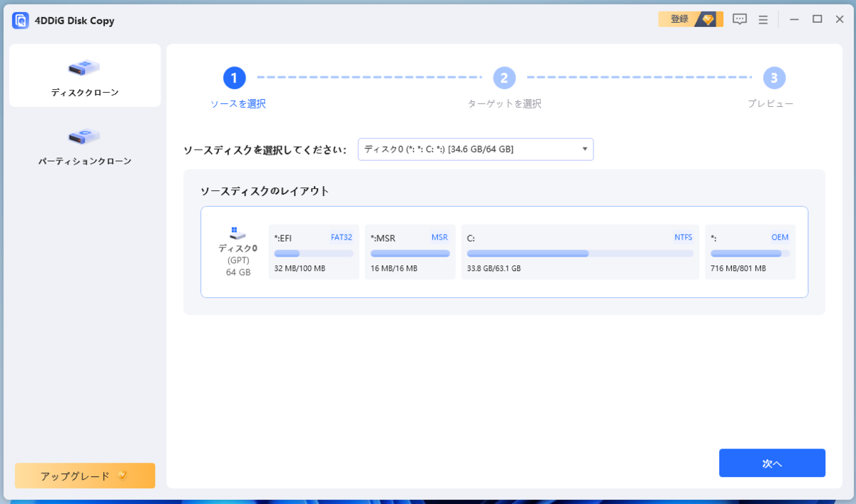
Task: Select パーティションクローン in the sidebar
Action: click(x=84, y=145)
